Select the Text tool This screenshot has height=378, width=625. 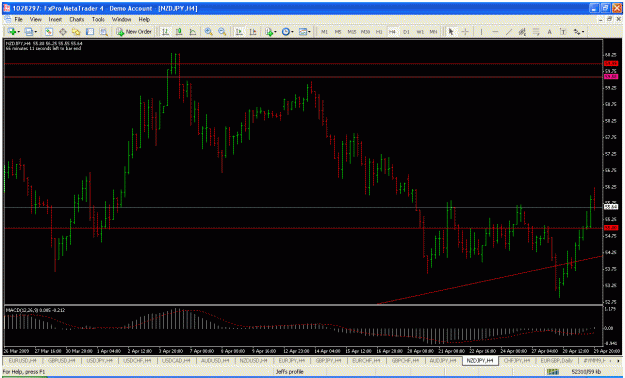click(x=550, y=32)
